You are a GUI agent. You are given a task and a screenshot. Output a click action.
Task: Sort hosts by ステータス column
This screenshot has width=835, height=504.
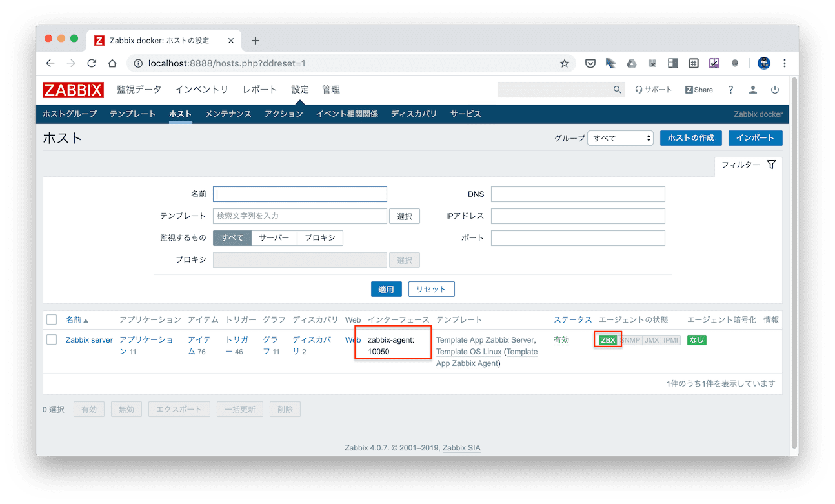tap(573, 320)
